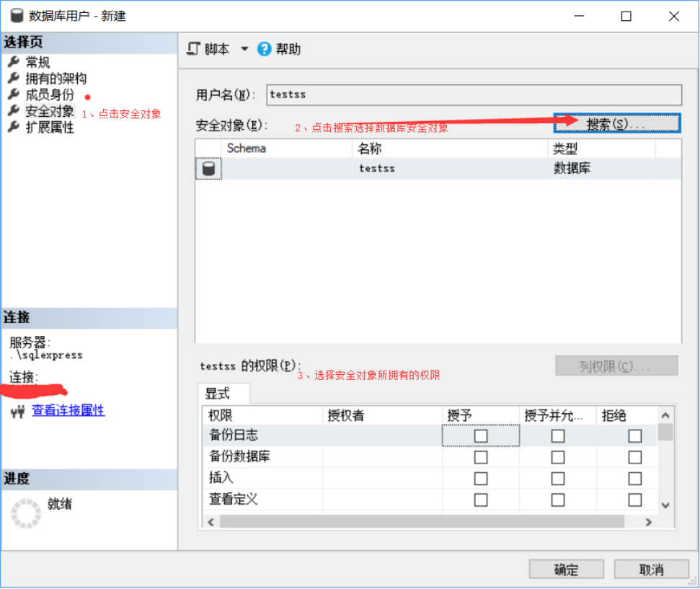Cancel the dialog with 取消
This screenshot has height=589, width=700.
point(652,570)
